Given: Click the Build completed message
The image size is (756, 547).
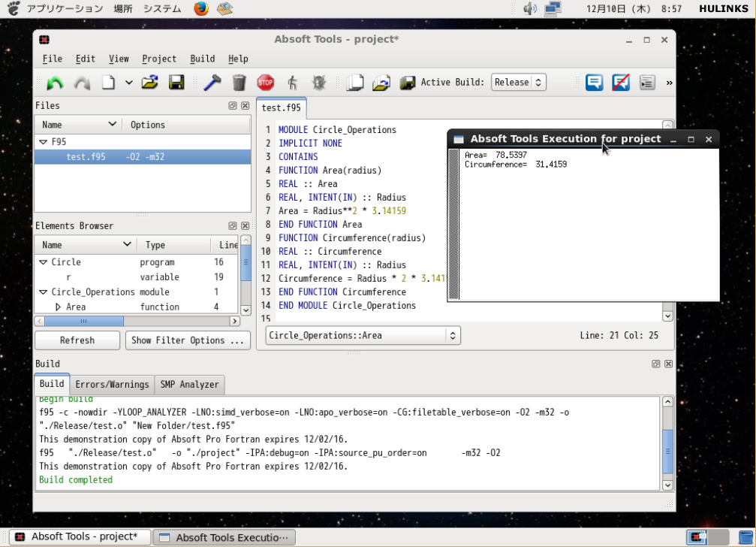Looking at the screenshot, I should pyautogui.click(x=76, y=480).
